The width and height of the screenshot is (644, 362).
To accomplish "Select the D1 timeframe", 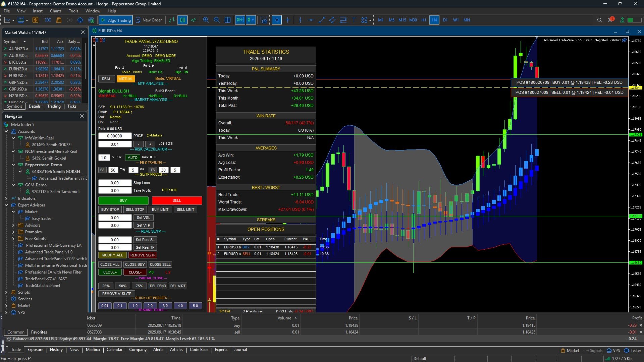I will coord(445,20).
